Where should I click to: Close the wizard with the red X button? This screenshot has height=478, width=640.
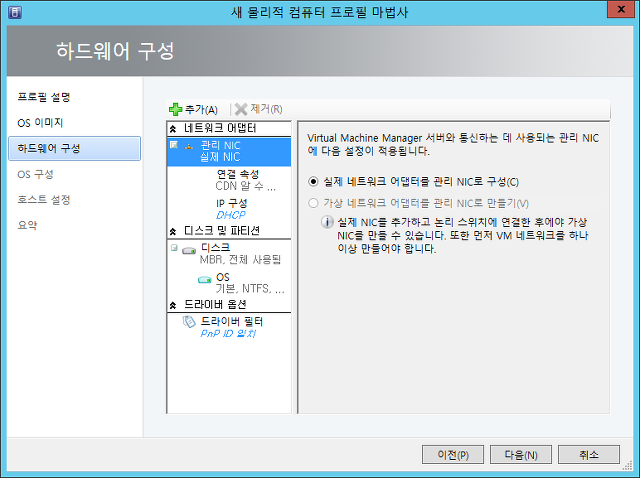coord(621,9)
